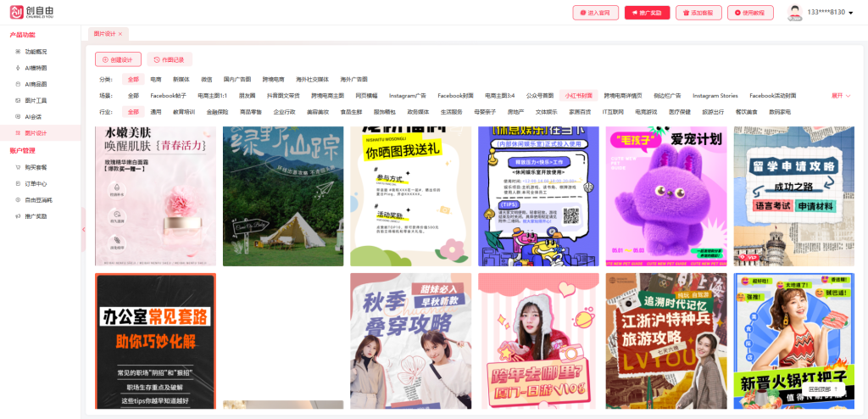Open 订单中心 in account management
The height and width of the screenshot is (419, 868).
tap(36, 183)
